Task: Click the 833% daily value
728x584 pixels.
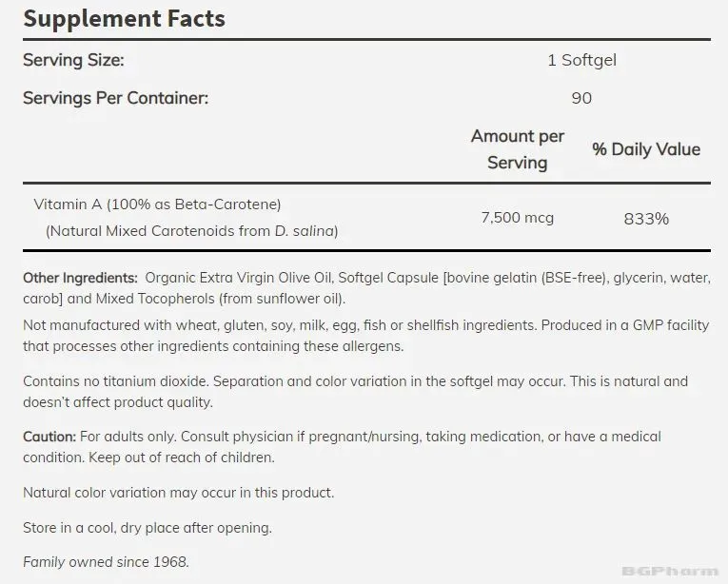Action: tap(646, 218)
